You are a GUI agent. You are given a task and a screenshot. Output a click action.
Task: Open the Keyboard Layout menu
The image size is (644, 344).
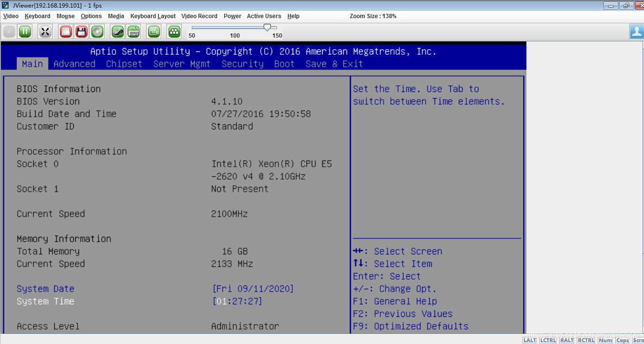(153, 16)
